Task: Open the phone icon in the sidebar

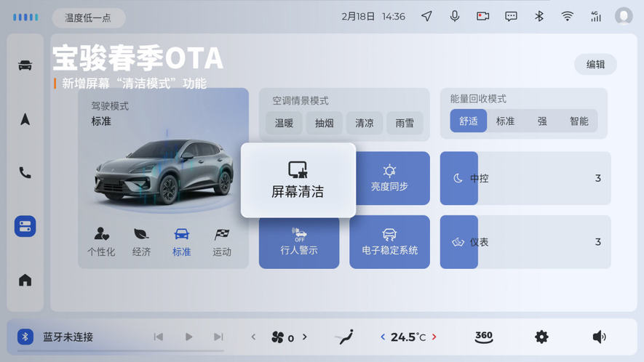Action: (25, 173)
